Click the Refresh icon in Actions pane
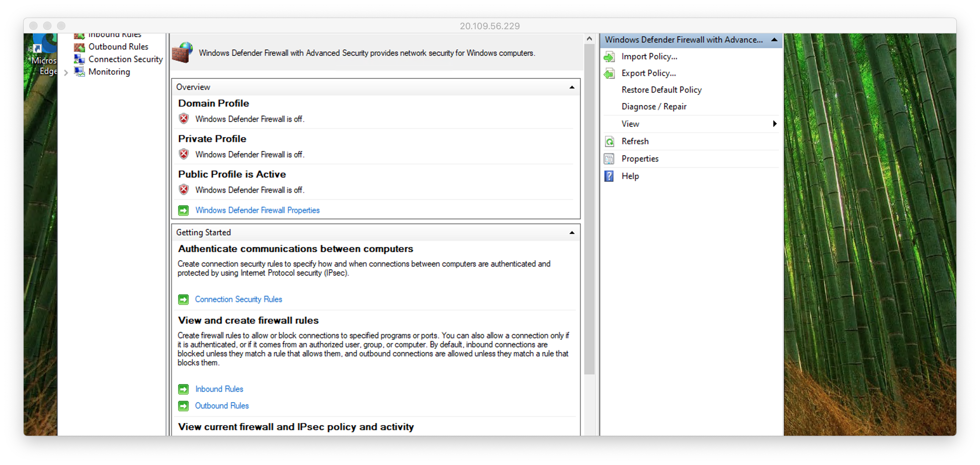980x465 pixels. 609,142
